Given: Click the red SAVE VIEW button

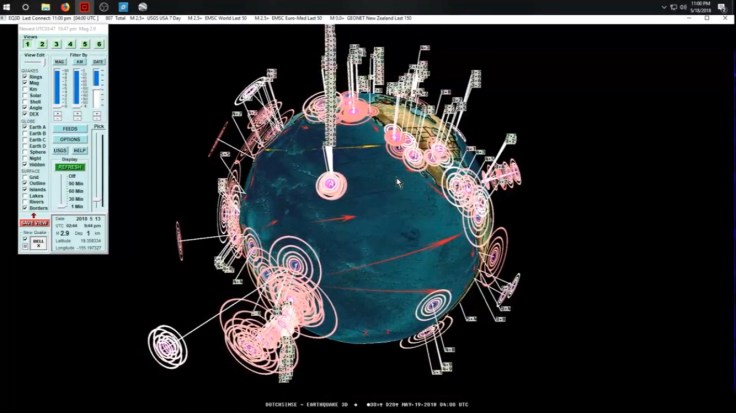Looking at the screenshot, I should click(34, 223).
